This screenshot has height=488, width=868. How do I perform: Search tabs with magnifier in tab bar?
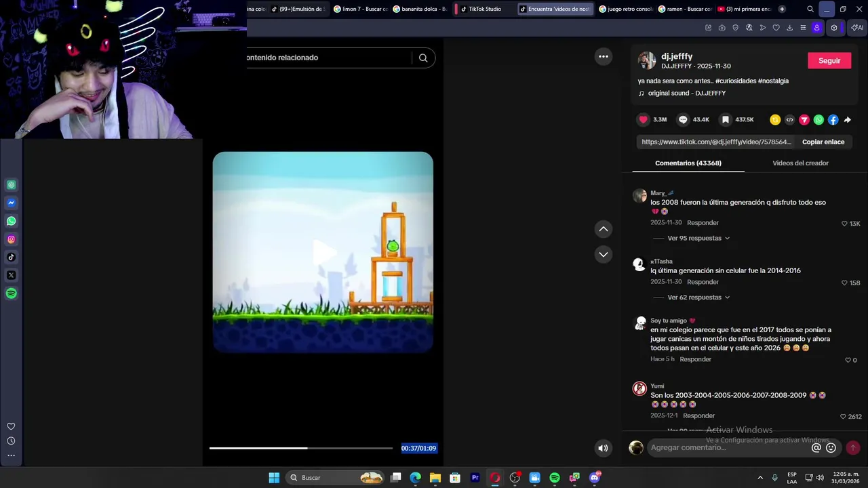tap(810, 9)
